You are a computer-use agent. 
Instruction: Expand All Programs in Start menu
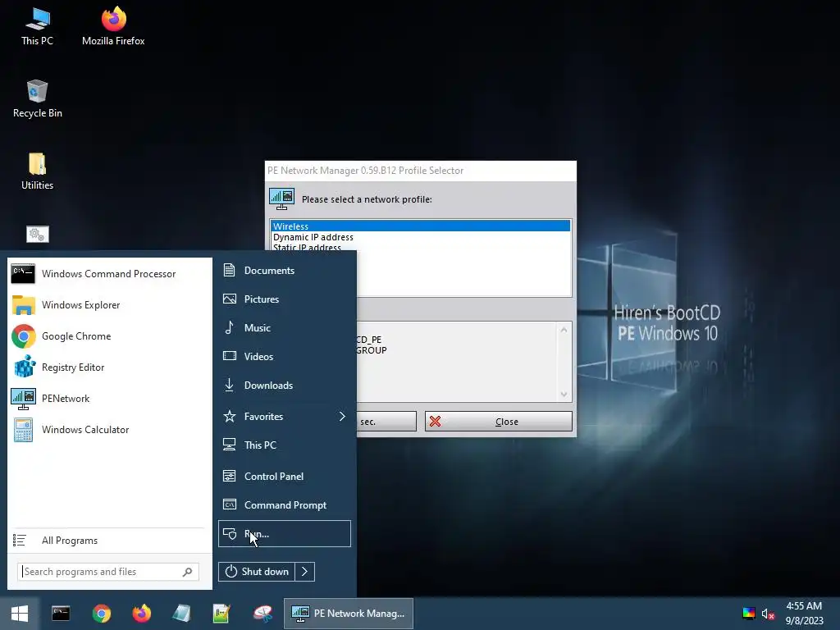click(x=109, y=541)
